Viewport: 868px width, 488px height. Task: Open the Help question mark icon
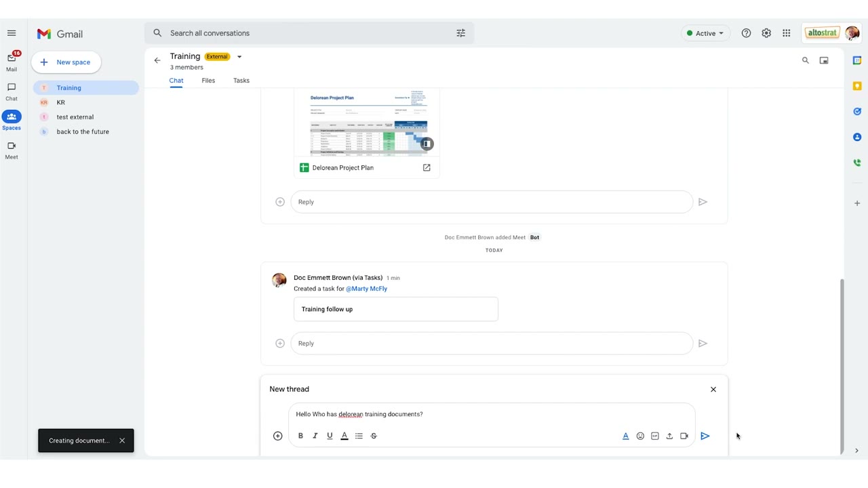click(746, 33)
